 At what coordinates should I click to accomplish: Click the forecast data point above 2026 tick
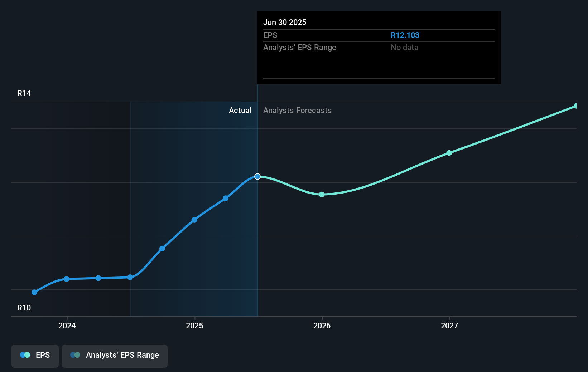[322, 195]
